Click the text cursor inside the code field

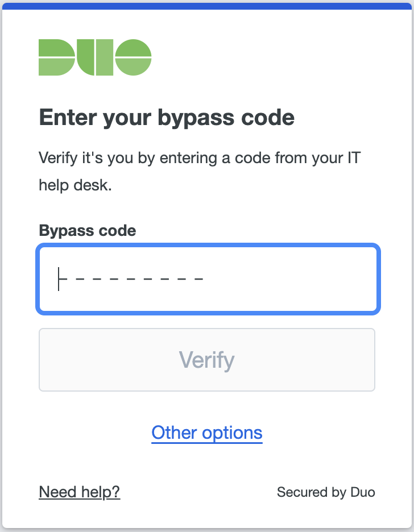coord(59,279)
